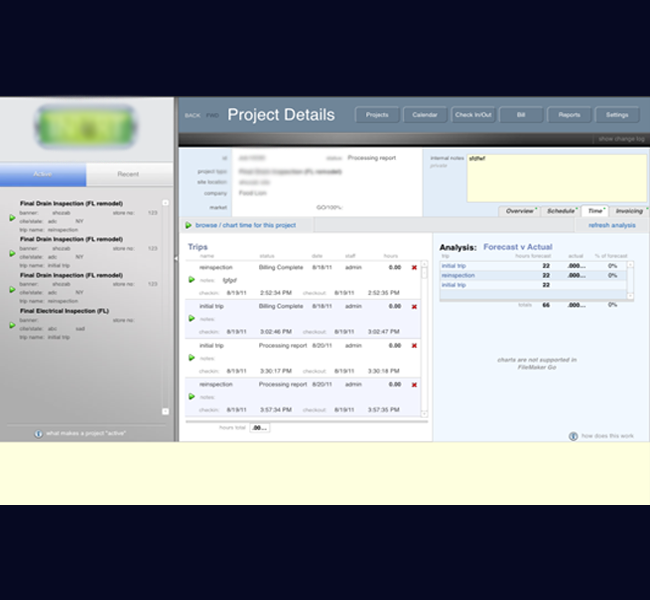650x600 pixels.
Task: Open the Invoicing tab
Action: click(629, 211)
